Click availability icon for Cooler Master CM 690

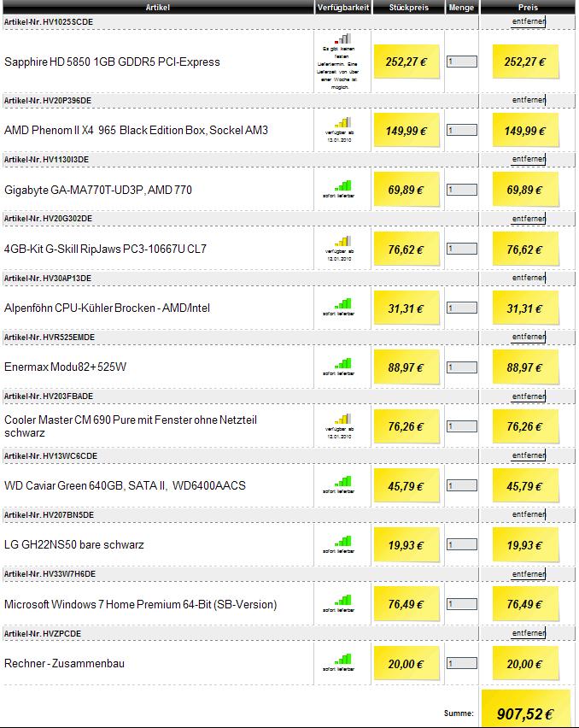[x=343, y=420]
